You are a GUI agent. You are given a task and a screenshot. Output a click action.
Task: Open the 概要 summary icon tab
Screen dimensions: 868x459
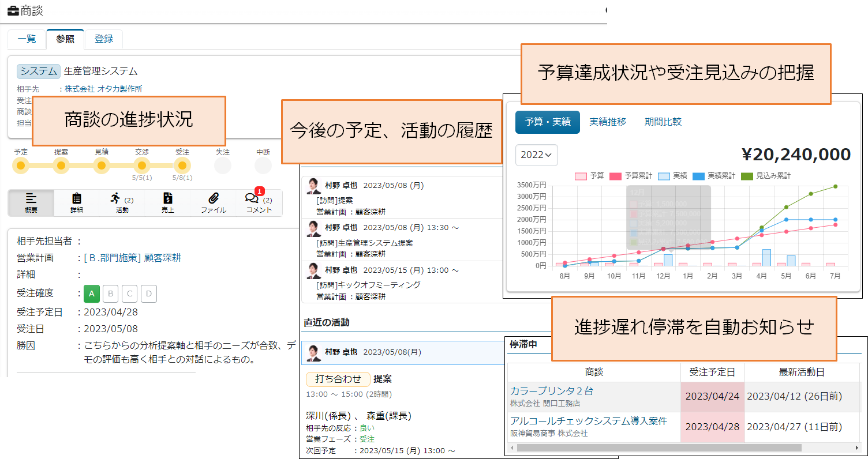[x=31, y=203]
